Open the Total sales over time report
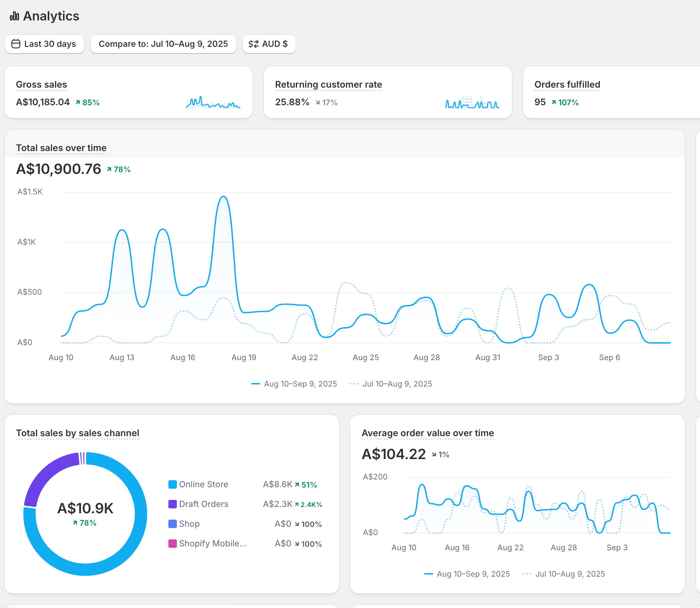This screenshot has height=608, width=700. [61, 148]
